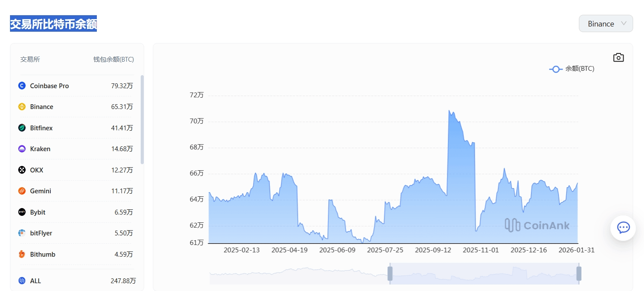Screen dimensions: 644x291
Task: Click the 2026-01-31 date axis label
Action: (x=576, y=250)
